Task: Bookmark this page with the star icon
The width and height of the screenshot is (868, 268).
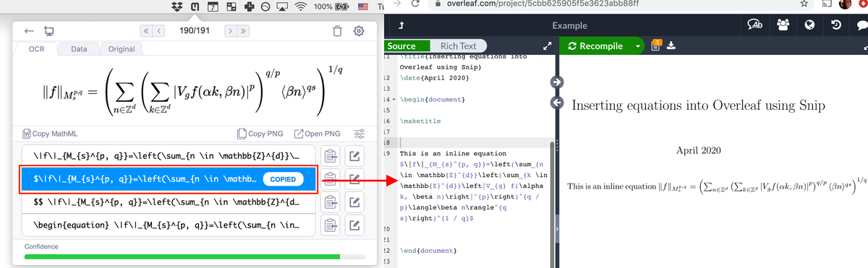Action: 804,4
